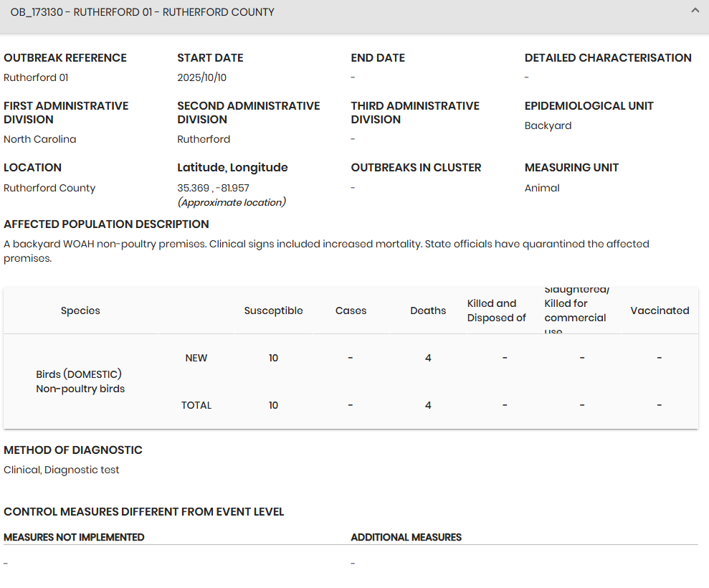709x588 pixels.
Task: Click the Species column header
Action: pos(80,310)
